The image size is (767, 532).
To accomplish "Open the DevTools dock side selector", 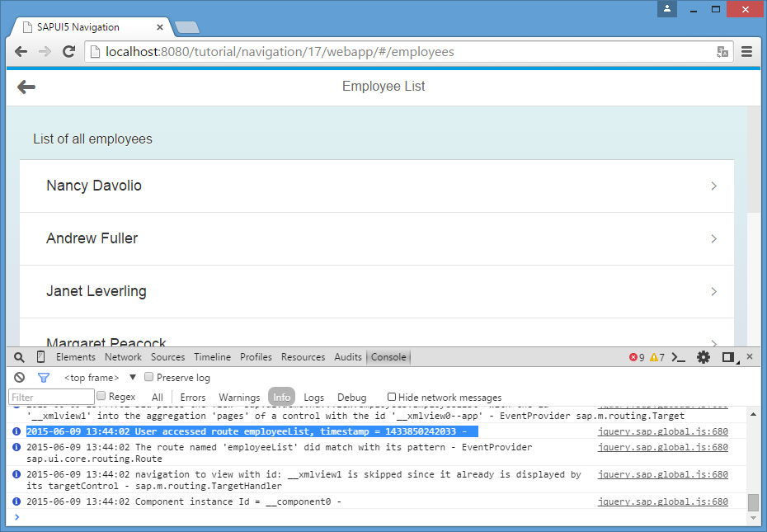I will coord(728,357).
